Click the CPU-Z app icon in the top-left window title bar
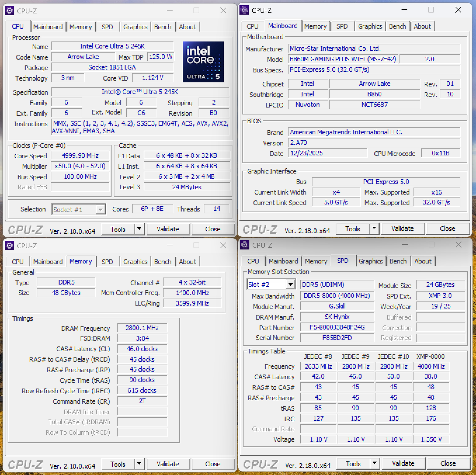This screenshot has height=475, width=476. [9, 11]
